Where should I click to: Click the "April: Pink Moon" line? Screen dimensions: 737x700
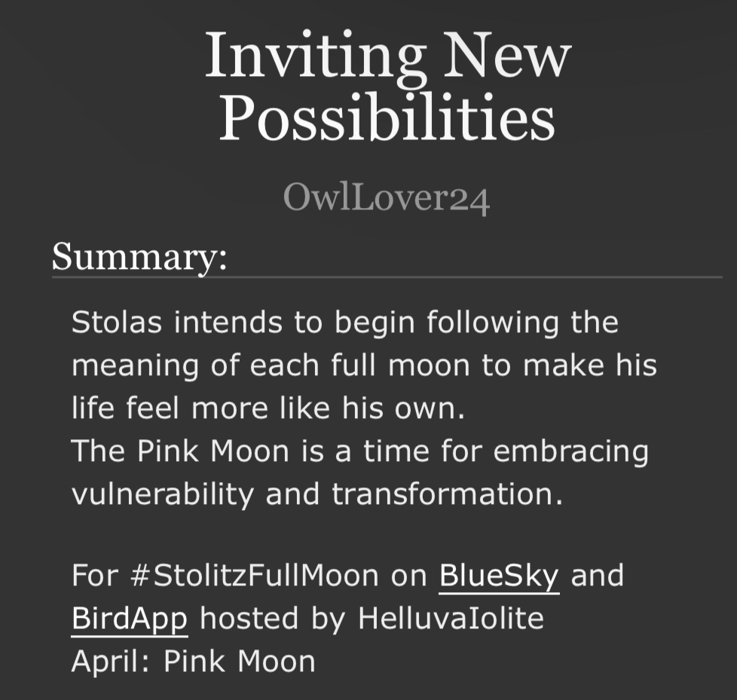(194, 661)
